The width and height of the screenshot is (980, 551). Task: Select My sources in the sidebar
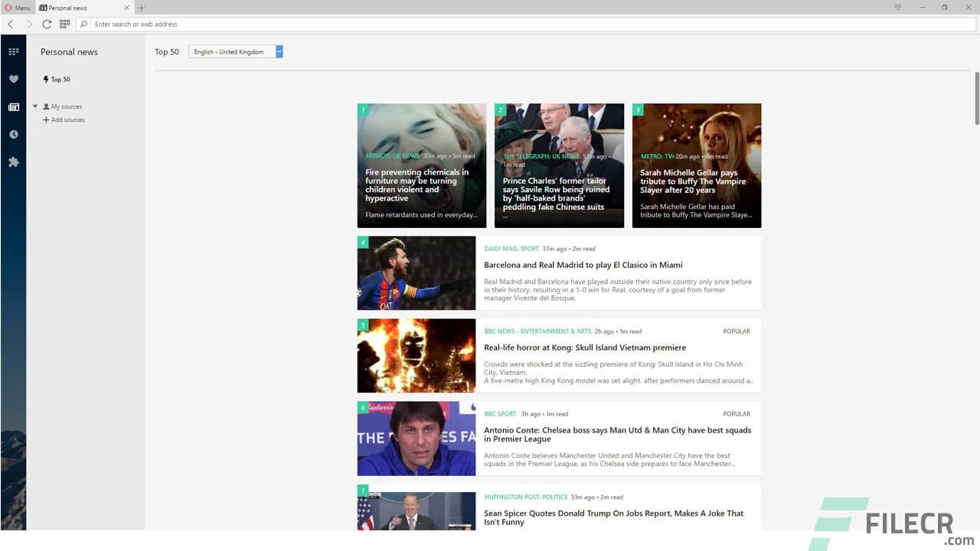pyautogui.click(x=66, y=106)
